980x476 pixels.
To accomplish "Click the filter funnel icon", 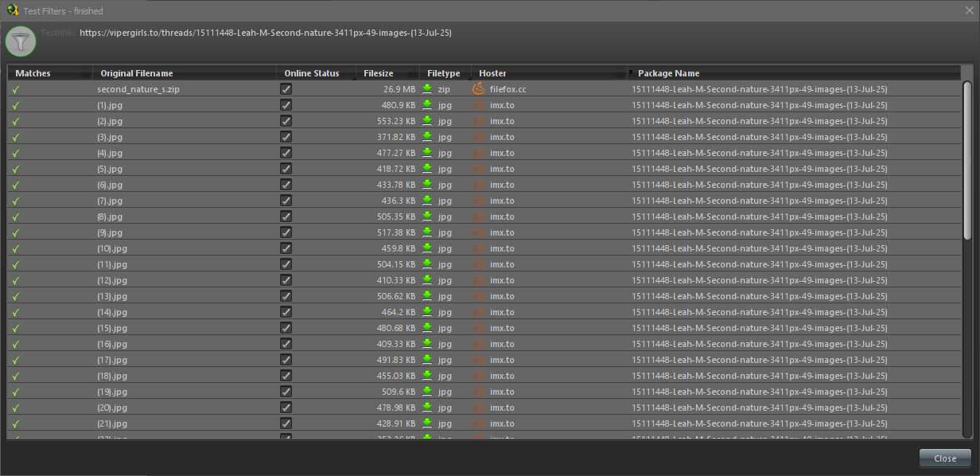I will coord(21,42).
